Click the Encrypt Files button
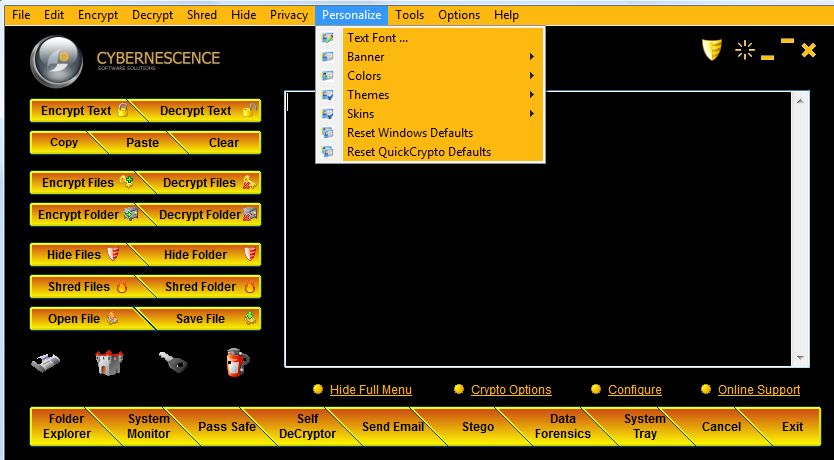Image resolution: width=834 pixels, height=460 pixels. [x=85, y=182]
